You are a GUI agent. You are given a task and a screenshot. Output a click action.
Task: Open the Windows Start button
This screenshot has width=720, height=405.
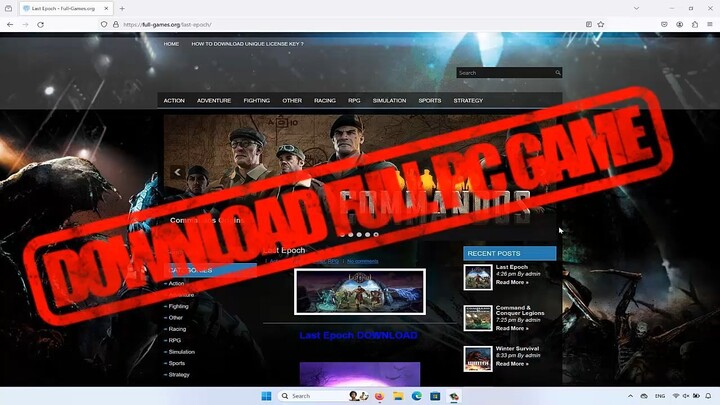[266, 396]
